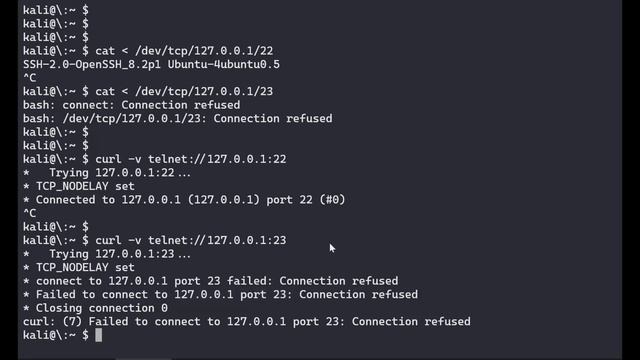
Task: Click the 'cat < /dev/tcp/127.0.0.1/23' command
Action: pyautogui.click(x=184, y=91)
